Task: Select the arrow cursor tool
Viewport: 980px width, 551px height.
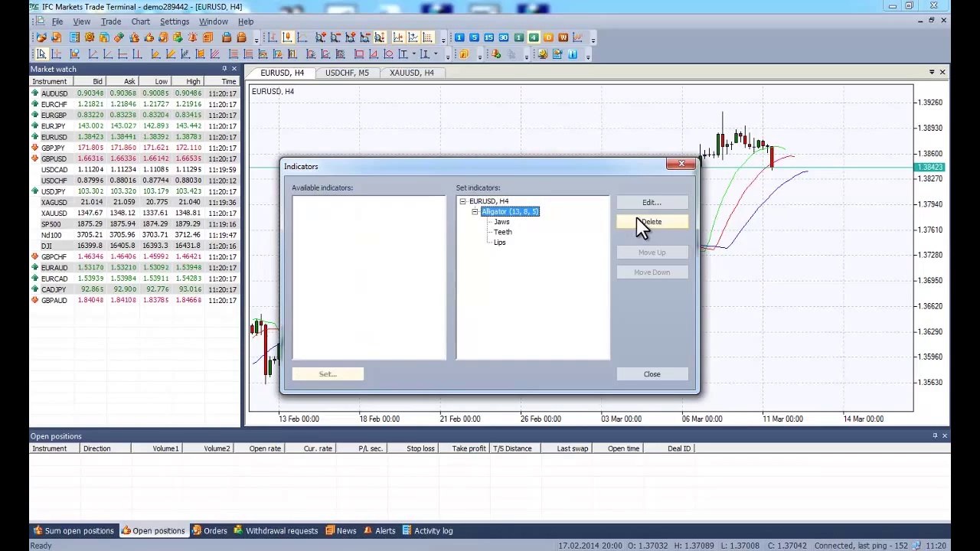Action: (41, 54)
